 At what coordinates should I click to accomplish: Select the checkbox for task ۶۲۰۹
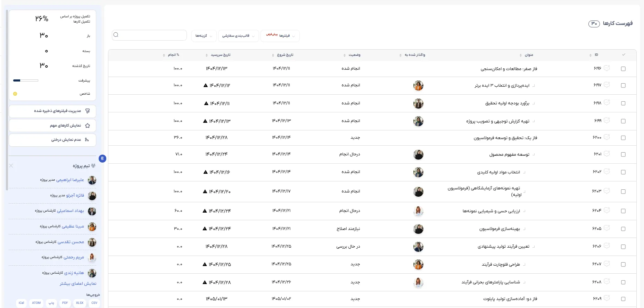pyautogui.click(x=623, y=299)
